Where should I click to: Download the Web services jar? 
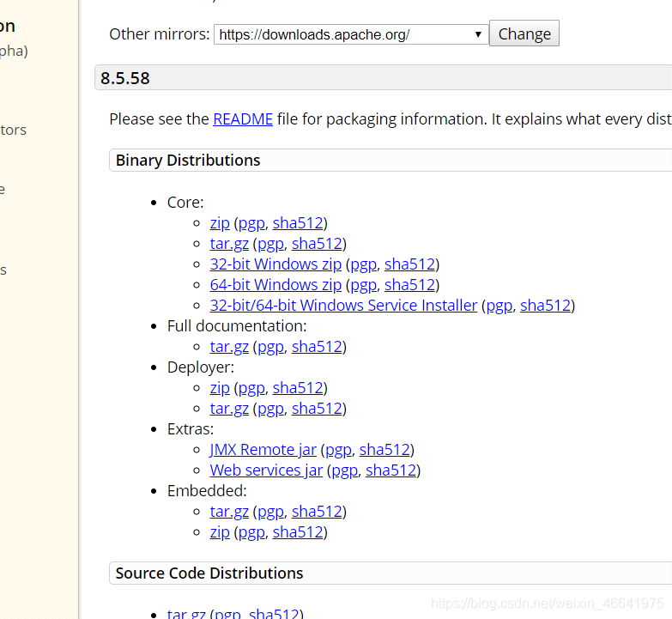(x=266, y=470)
